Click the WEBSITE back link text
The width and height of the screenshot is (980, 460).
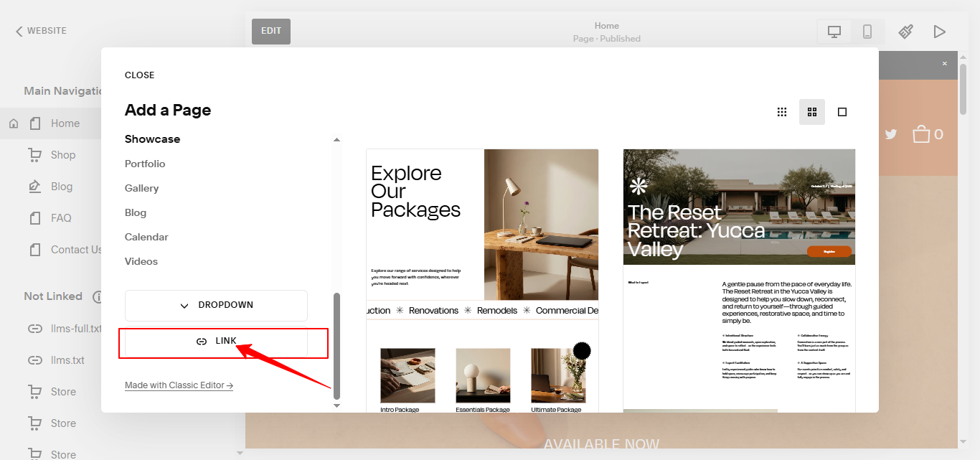(x=47, y=31)
